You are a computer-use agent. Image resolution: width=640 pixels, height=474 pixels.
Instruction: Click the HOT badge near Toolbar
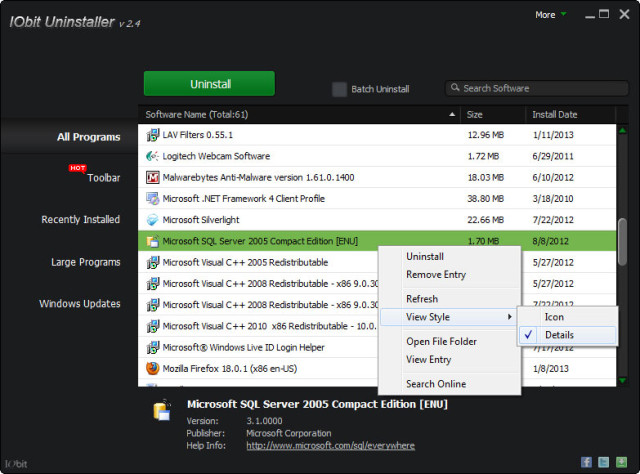77,168
